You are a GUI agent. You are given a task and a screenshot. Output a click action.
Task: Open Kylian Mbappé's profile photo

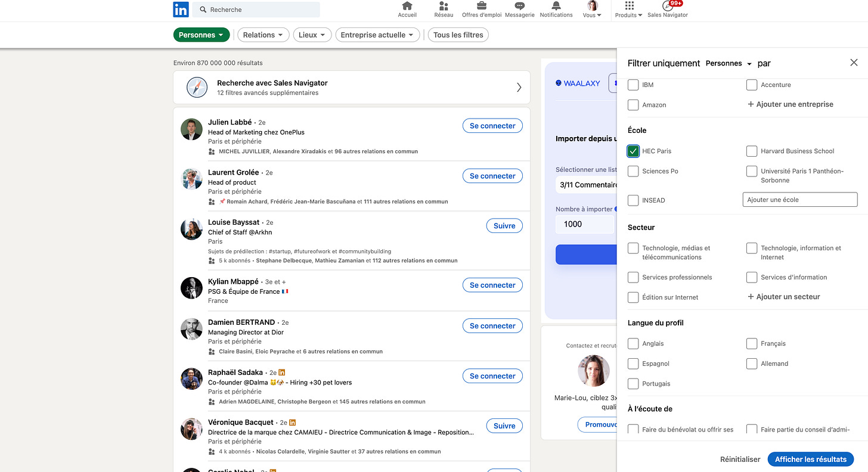click(192, 288)
